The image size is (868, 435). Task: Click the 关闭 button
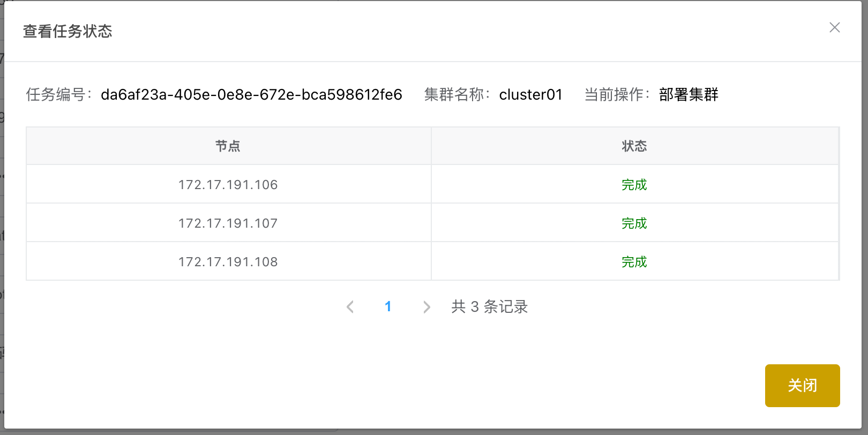coord(802,386)
